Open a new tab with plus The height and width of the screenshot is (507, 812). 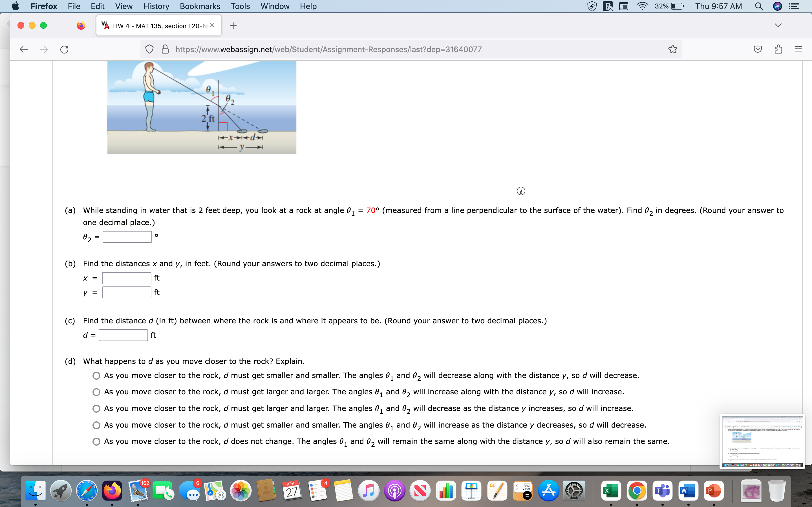(x=233, y=25)
